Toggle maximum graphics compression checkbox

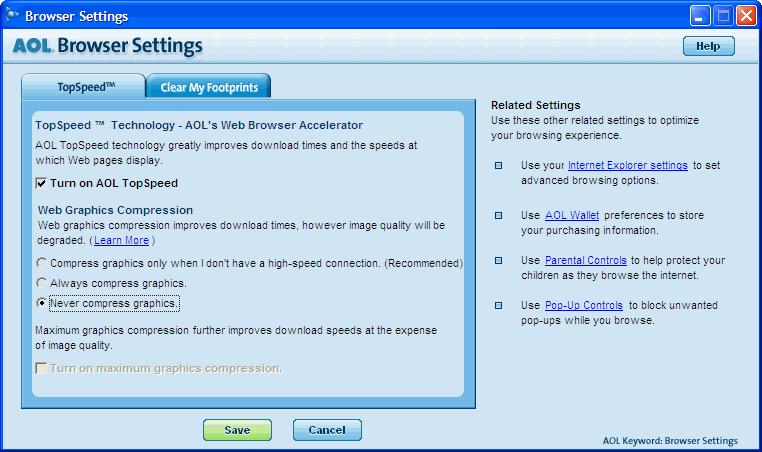click(41, 368)
